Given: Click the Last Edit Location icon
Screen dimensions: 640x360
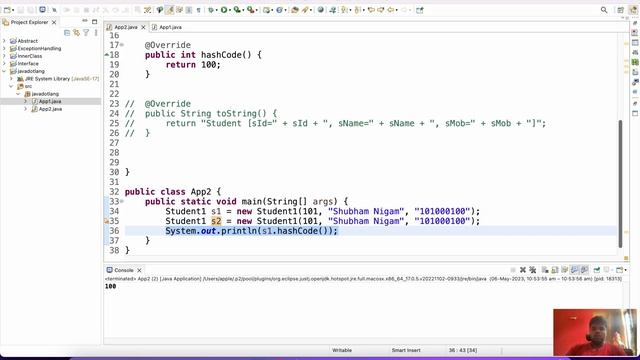Looking at the screenshot, I should pyautogui.click(x=371, y=10).
